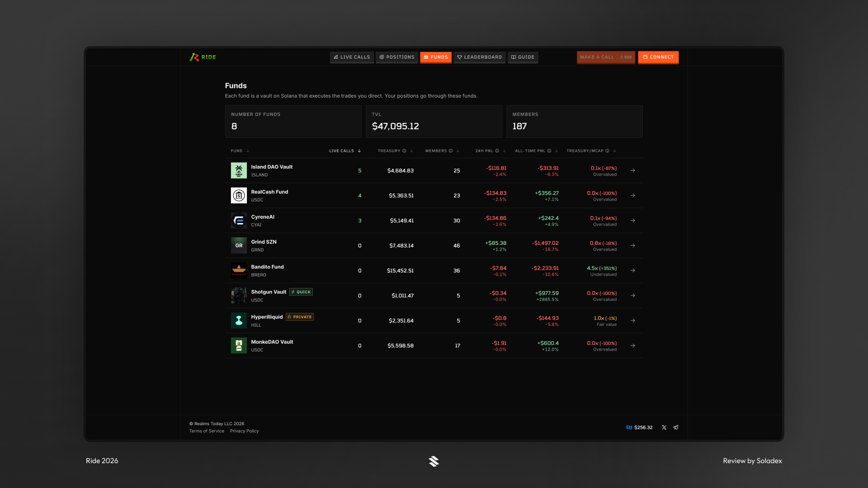
Task: Click Grind SZN treasury $7,483.14
Action: pyautogui.click(x=401, y=246)
